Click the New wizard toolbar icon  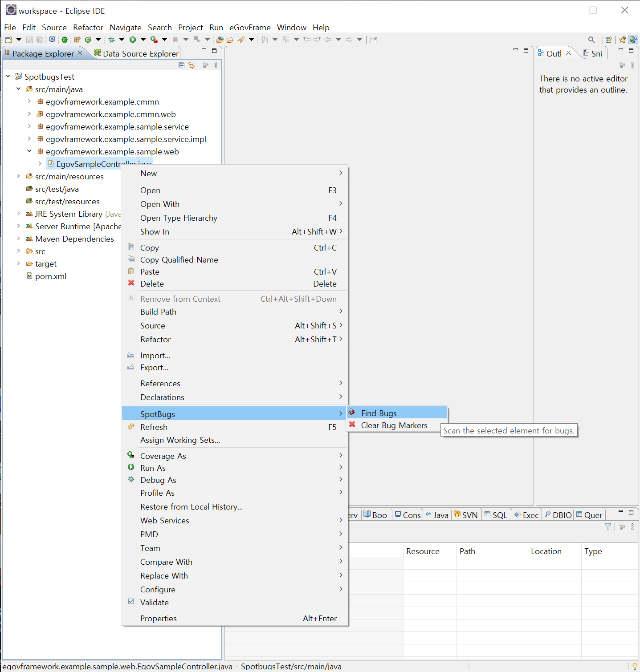[x=8, y=40]
